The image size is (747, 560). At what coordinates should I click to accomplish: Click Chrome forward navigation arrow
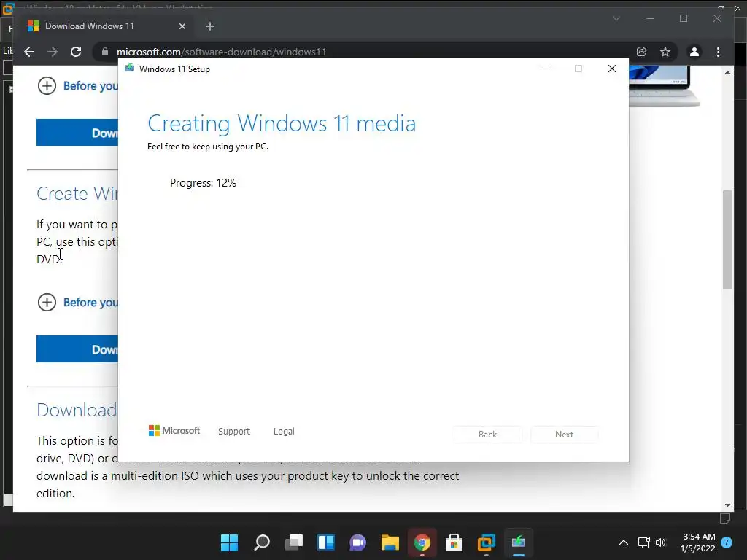pyautogui.click(x=53, y=52)
